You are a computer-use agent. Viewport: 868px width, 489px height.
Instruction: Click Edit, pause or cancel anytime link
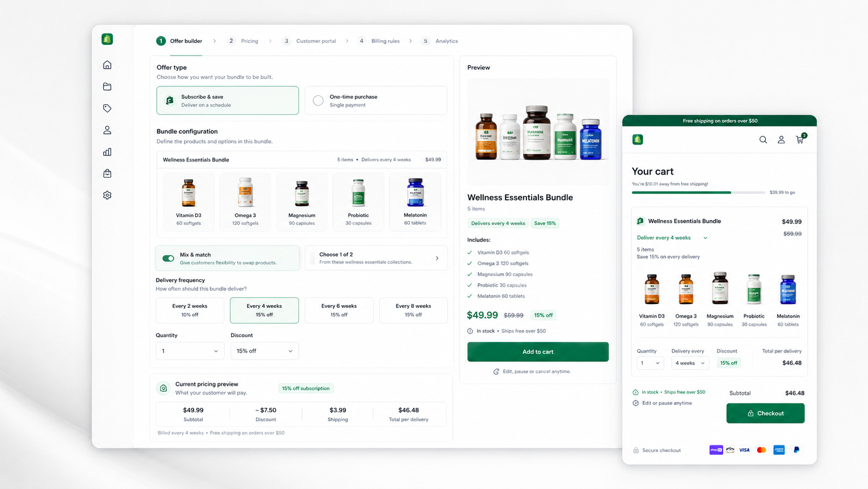tap(537, 372)
